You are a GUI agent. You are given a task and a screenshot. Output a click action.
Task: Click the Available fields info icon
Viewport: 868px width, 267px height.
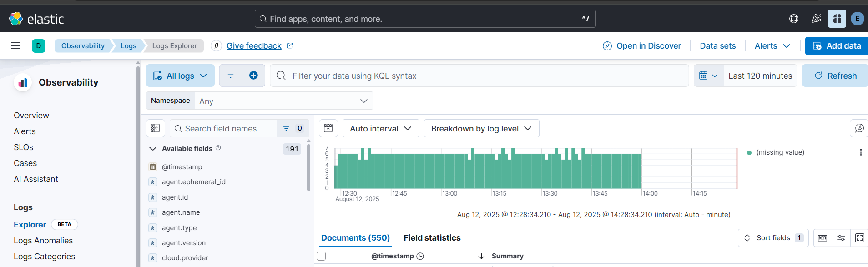pos(218,148)
